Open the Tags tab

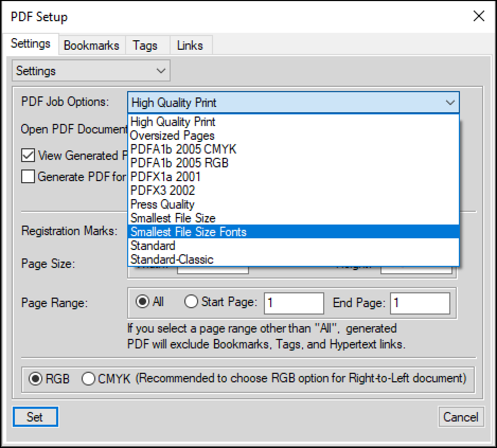(145, 46)
